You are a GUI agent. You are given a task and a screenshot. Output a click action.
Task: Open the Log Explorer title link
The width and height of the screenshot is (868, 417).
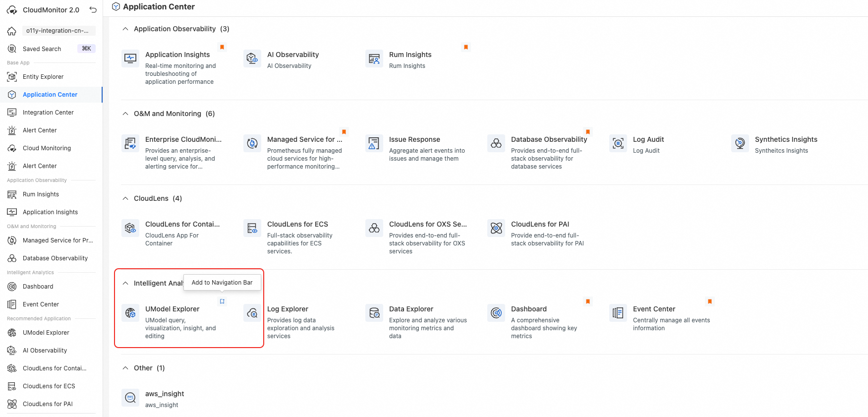[288, 309]
